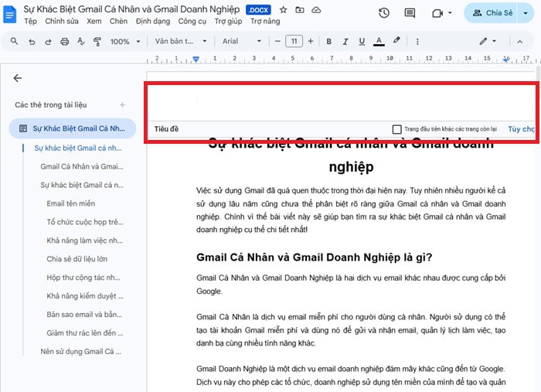541x392 pixels.
Task: Toggle italic formatting
Action: [x=345, y=41]
